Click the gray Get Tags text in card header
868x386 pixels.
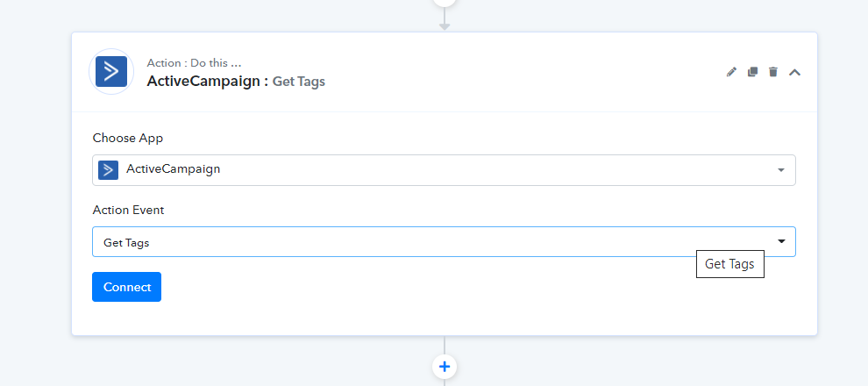coord(299,82)
